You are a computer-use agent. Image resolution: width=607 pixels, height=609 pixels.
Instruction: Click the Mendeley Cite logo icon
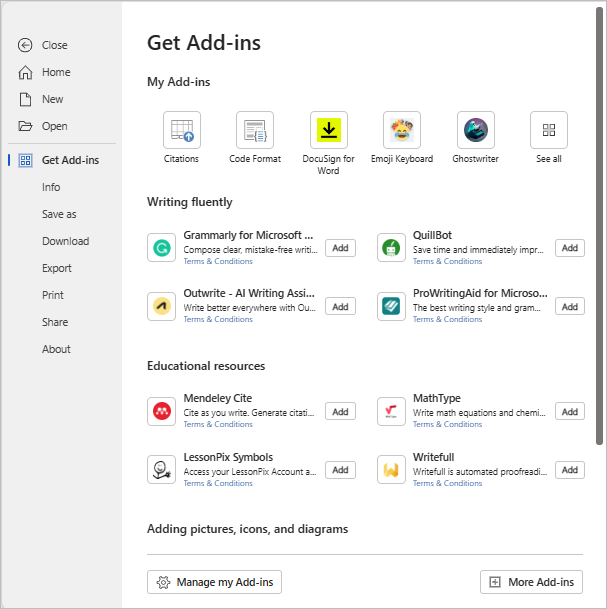(162, 412)
